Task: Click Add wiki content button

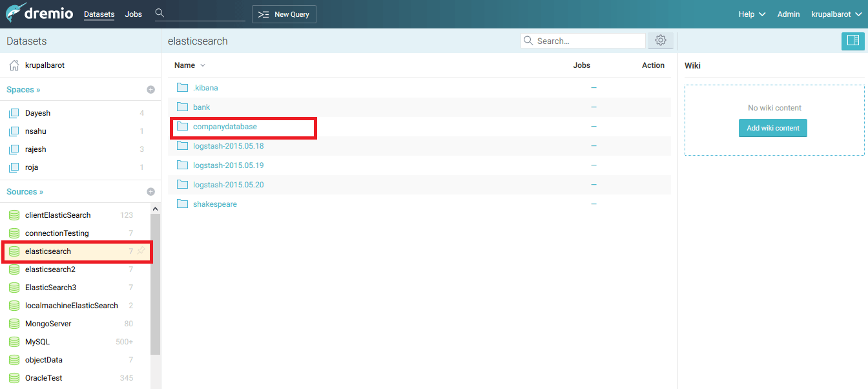Action: click(773, 128)
